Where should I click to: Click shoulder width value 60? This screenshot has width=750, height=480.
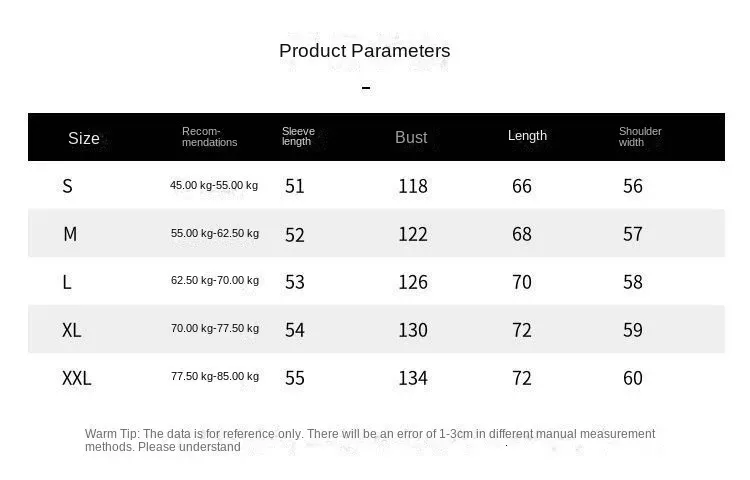[633, 378]
